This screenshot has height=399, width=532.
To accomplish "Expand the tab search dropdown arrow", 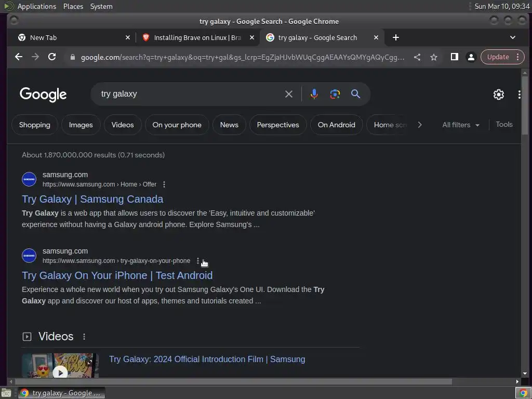I will pyautogui.click(x=513, y=37).
